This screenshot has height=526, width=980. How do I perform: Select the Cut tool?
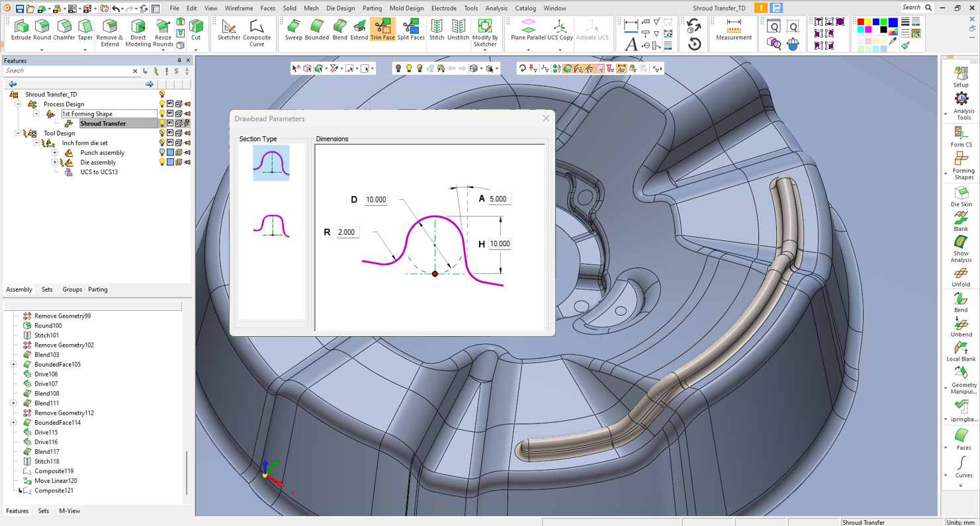(196, 30)
